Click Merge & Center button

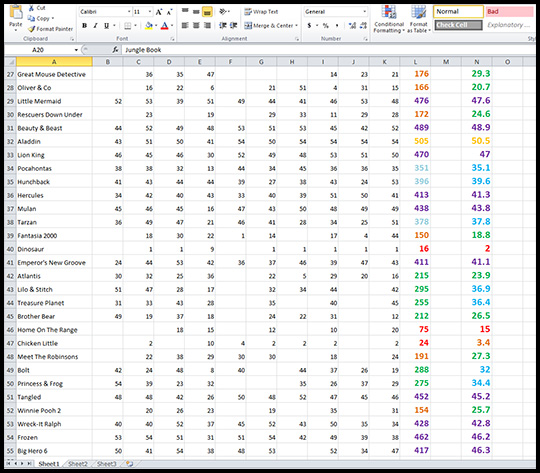[x=269, y=25]
